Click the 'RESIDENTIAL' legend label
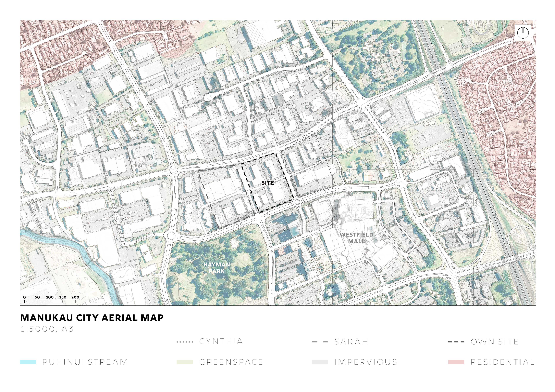Image resolution: width=555 pixels, height=392 pixels. (x=503, y=362)
